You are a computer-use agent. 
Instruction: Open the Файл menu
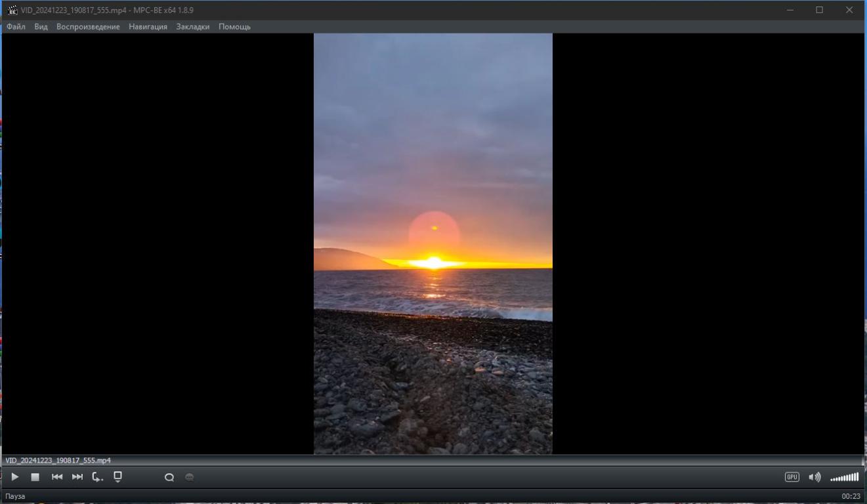tap(16, 27)
